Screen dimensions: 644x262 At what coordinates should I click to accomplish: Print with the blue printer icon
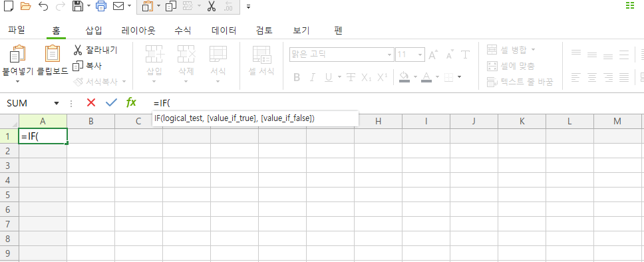pos(101,6)
